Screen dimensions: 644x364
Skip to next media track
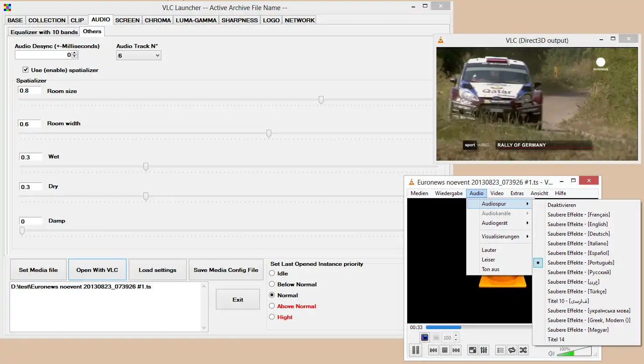click(x=456, y=350)
